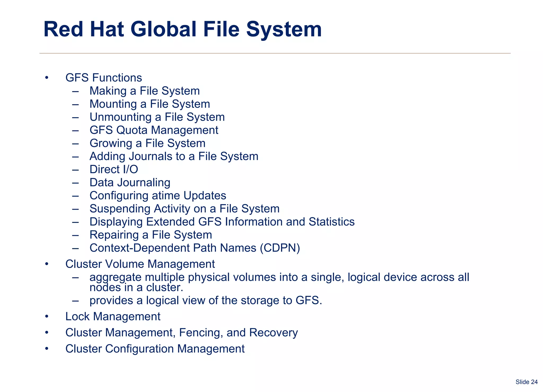The width and height of the screenshot is (543, 392).
Task: Click 'Unmounting a File System' item
Action: click(157, 117)
